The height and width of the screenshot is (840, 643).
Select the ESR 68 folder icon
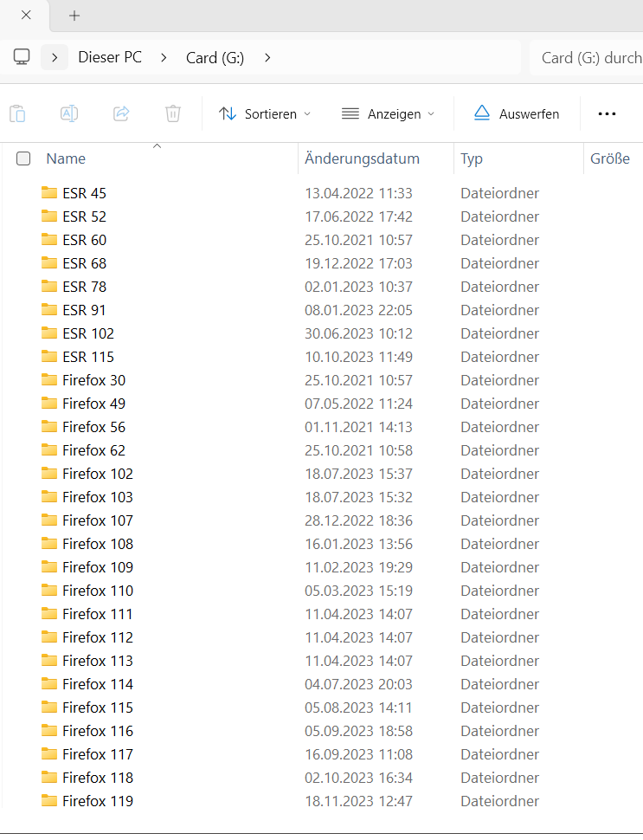[x=49, y=262]
